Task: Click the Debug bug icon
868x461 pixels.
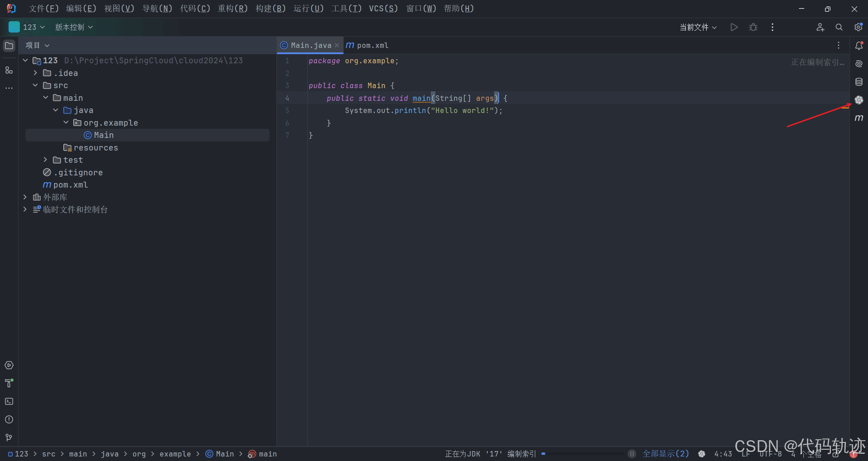Action: pos(753,27)
